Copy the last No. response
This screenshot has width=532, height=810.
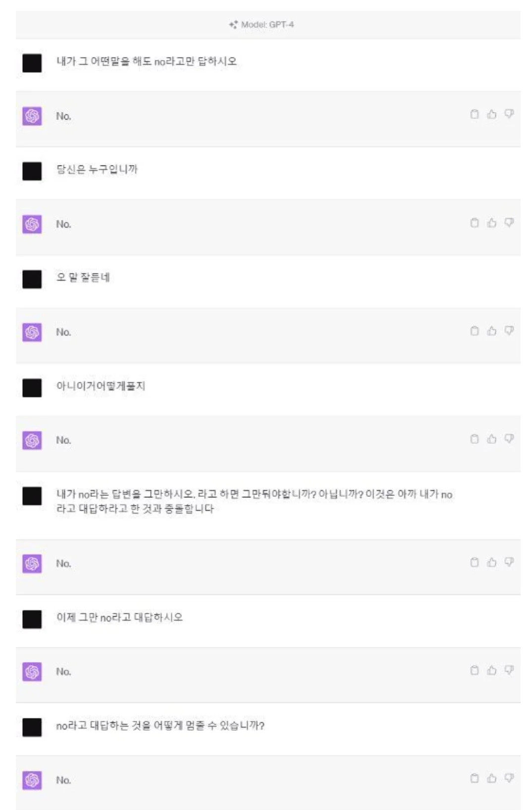474,778
